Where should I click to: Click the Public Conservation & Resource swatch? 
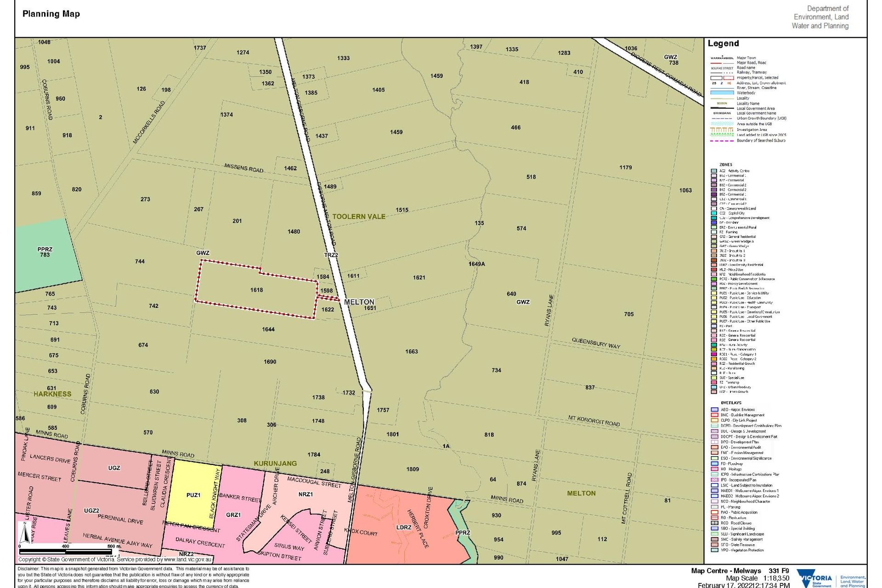point(714,279)
